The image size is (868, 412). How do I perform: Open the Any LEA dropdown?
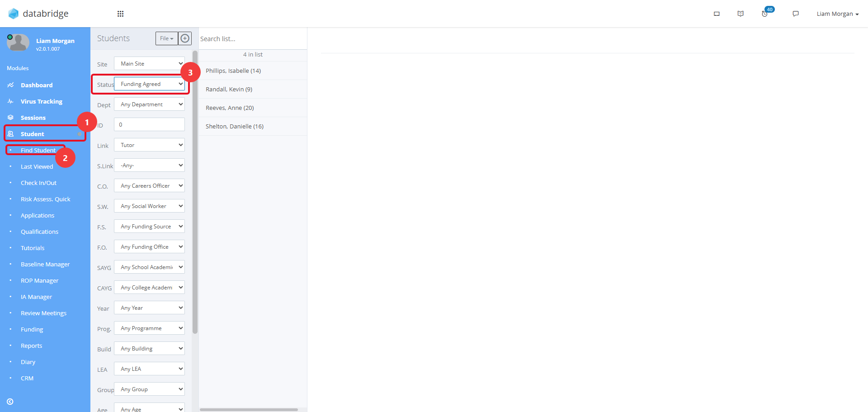149,369
